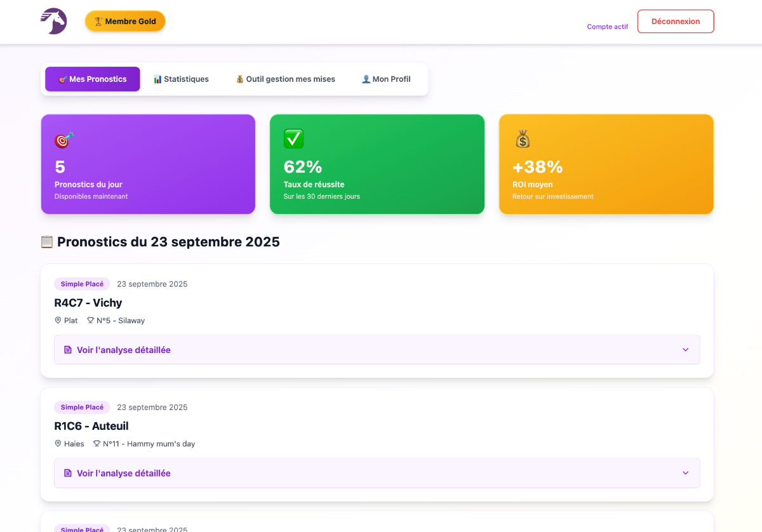The width and height of the screenshot is (762, 532).
Task: Click the location pin icon beside Plat
Action: point(57,320)
